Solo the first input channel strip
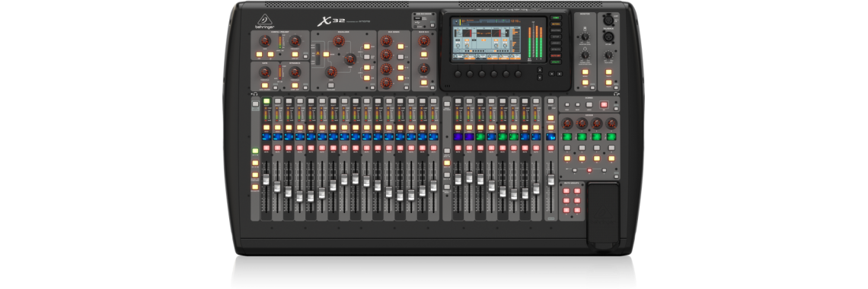The image size is (868, 289). pyautogui.click(x=266, y=128)
